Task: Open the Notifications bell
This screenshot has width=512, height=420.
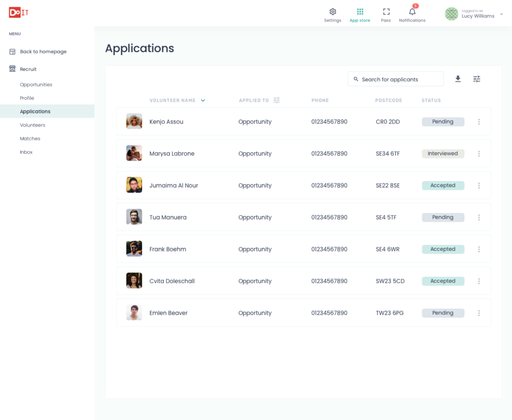Action: tap(412, 12)
